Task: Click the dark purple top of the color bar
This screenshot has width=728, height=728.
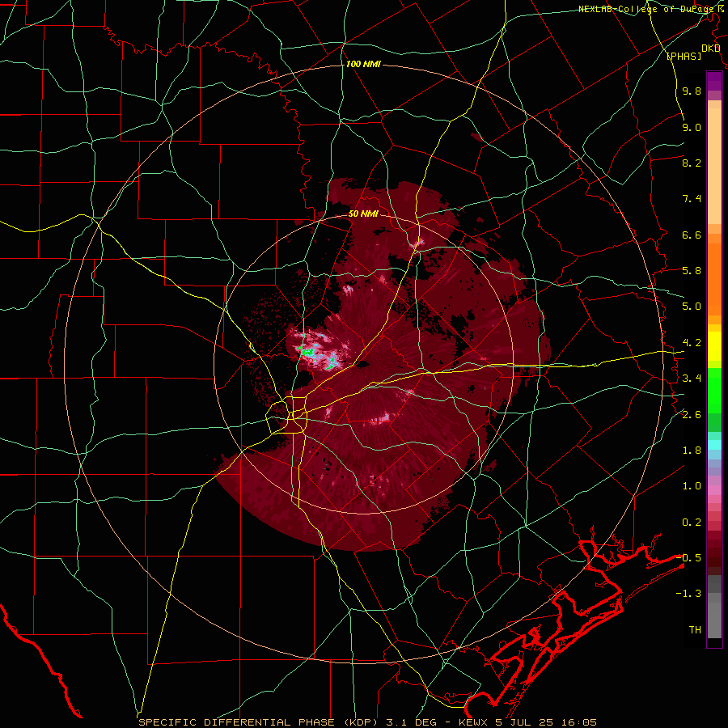Action: (714, 81)
